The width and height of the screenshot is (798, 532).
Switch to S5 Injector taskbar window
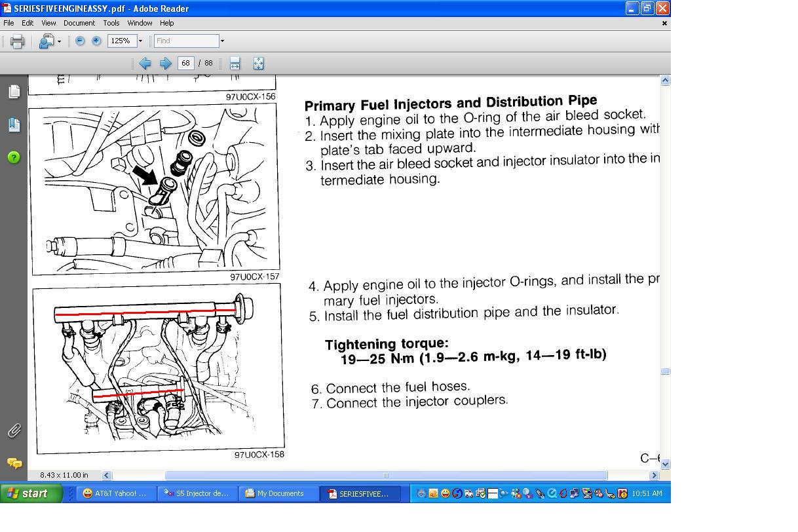click(x=197, y=493)
